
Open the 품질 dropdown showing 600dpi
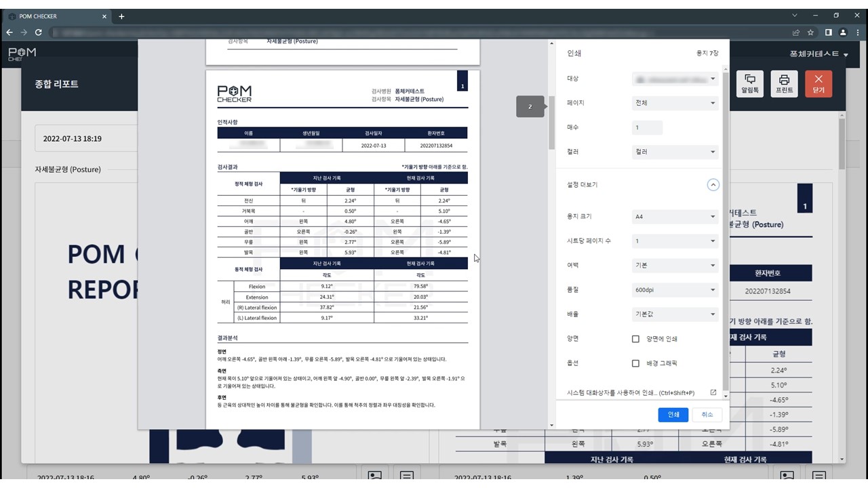(675, 290)
